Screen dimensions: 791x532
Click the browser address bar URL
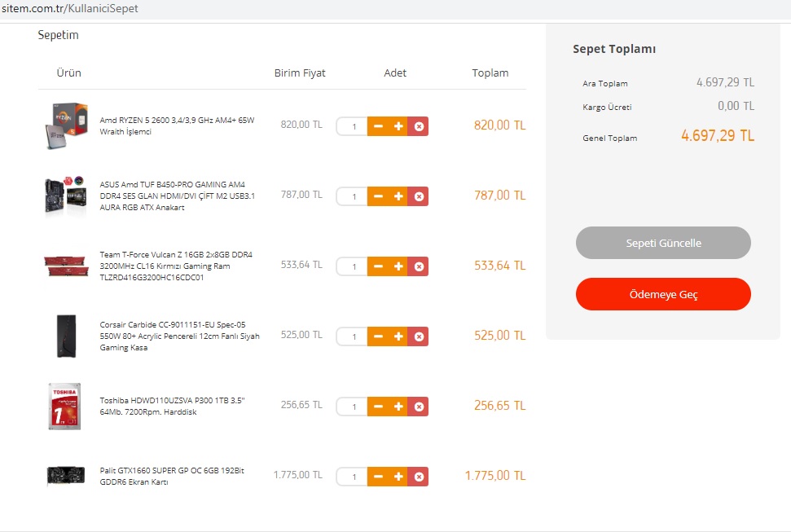click(x=70, y=9)
